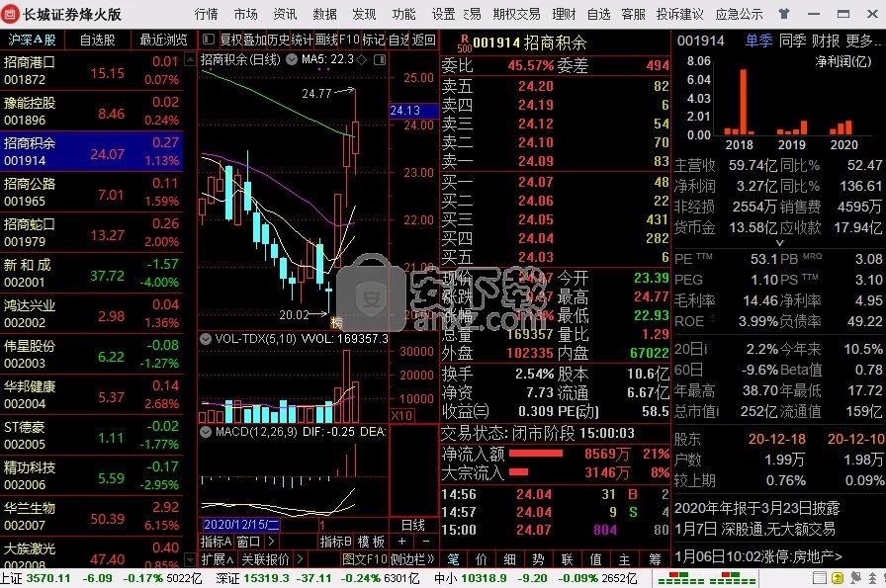Click the green-red market breadth indicator in status bar
Viewport: 886px width, 588px height.
point(706,578)
